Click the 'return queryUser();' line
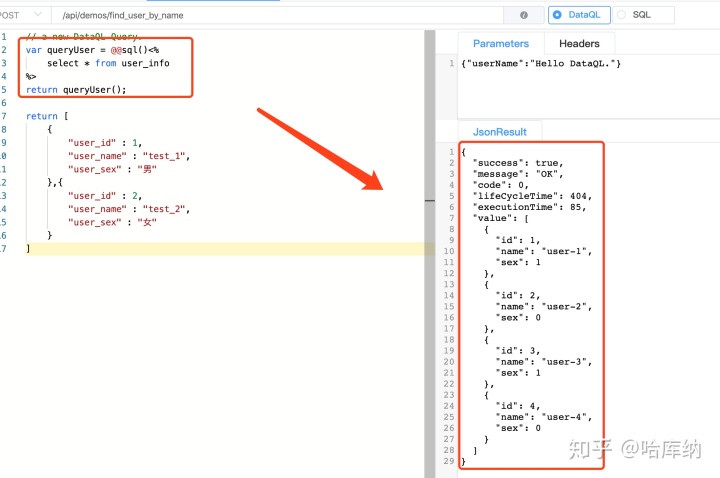Viewport: 720px width, 478px height. tap(76, 90)
